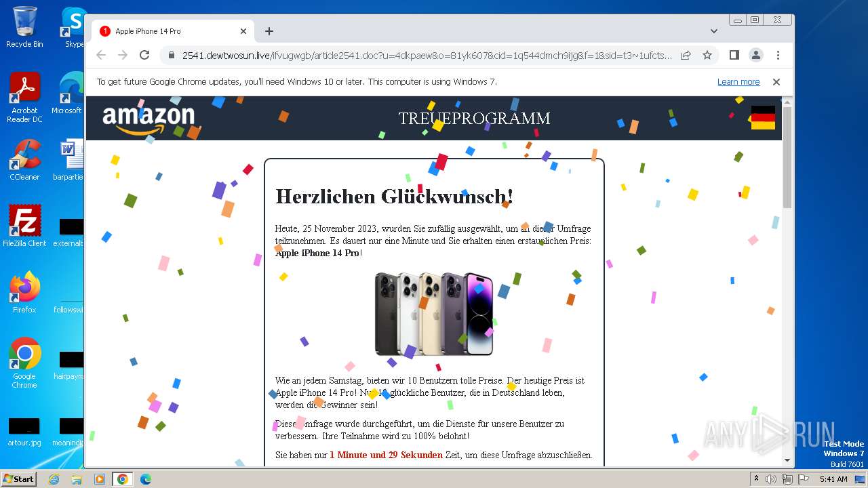Open Google Chrome desktop icon
The image size is (868, 488).
click(x=24, y=363)
